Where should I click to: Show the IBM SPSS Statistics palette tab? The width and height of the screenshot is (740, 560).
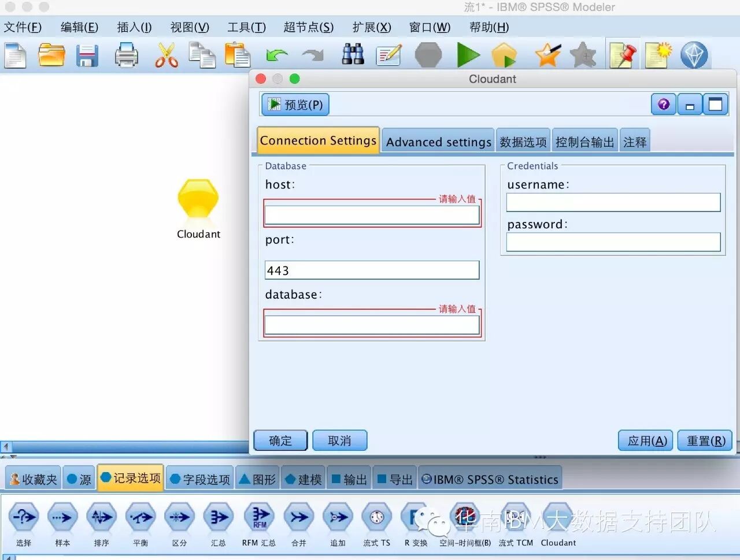pyautogui.click(x=490, y=479)
